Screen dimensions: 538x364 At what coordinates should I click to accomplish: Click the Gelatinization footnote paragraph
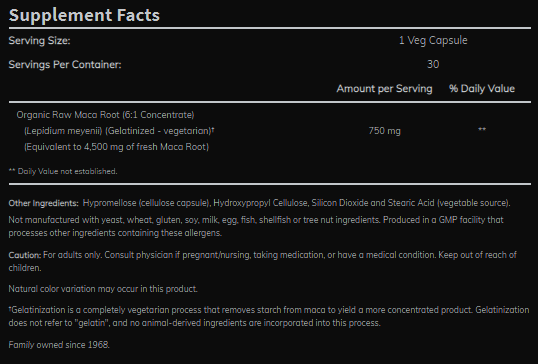pyautogui.click(x=269, y=316)
